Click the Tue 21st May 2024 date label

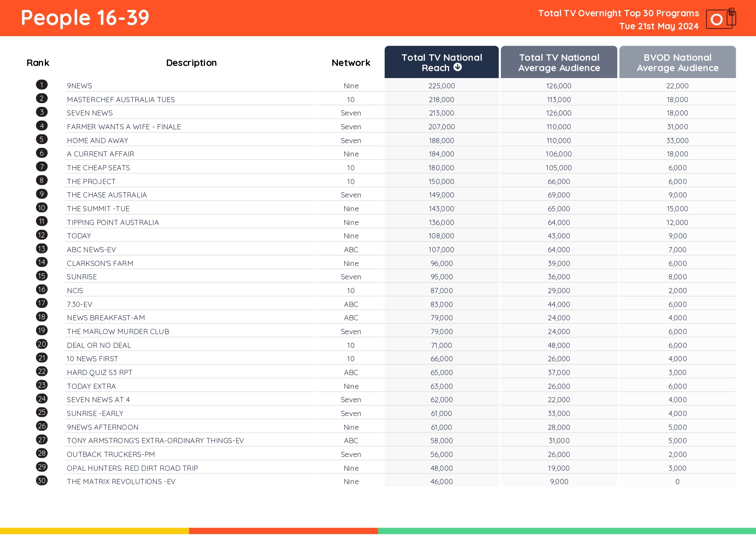tap(659, 26)
